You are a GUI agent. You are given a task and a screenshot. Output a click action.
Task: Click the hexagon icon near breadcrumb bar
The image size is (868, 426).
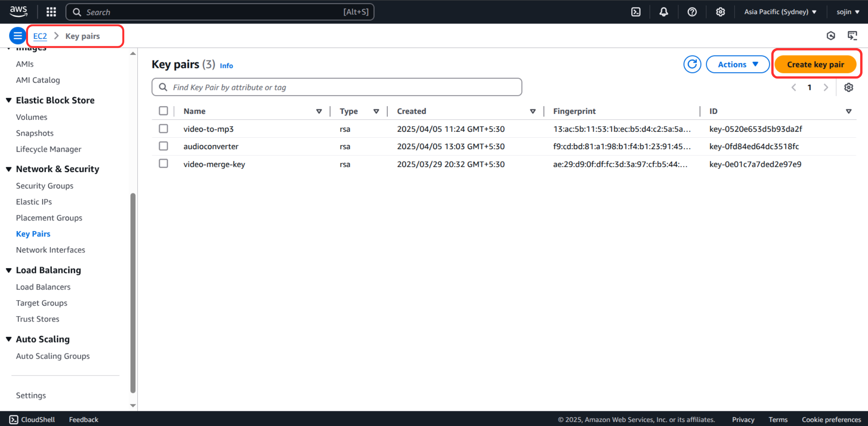(x=831, y=36)
